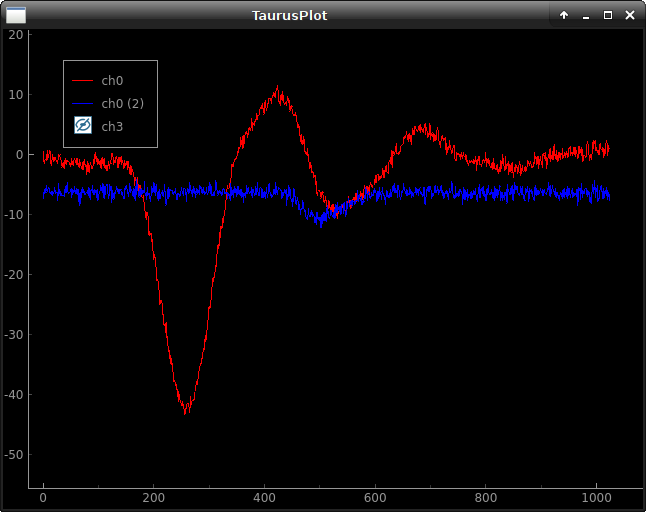Click the y-axis tick label -30
This screenshot has width=646, height=512.
click(x=15, y=334)
